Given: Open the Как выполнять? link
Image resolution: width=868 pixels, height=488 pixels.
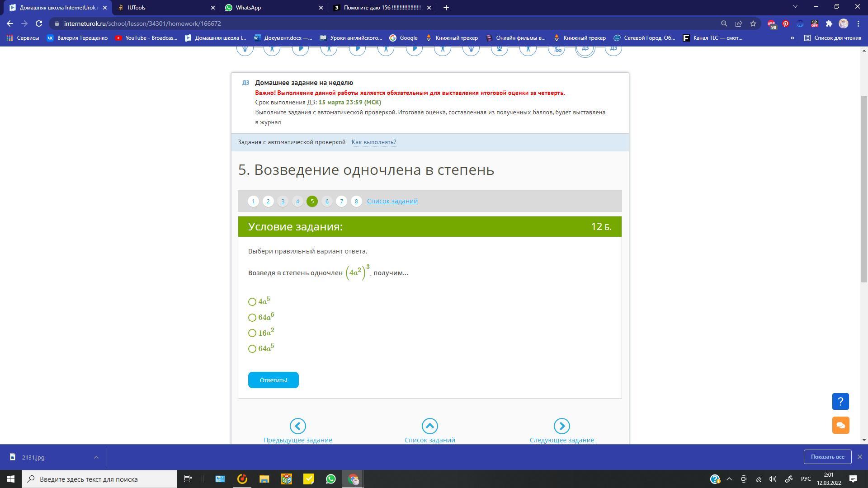Looking at the screenshot, I should [x=373, y=142].
